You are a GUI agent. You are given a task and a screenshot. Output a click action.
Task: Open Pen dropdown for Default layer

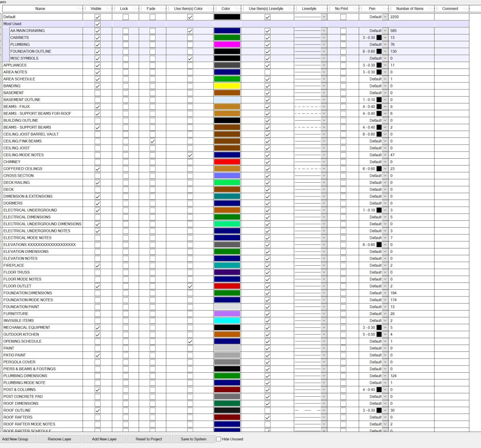click(x=385, y=17)
